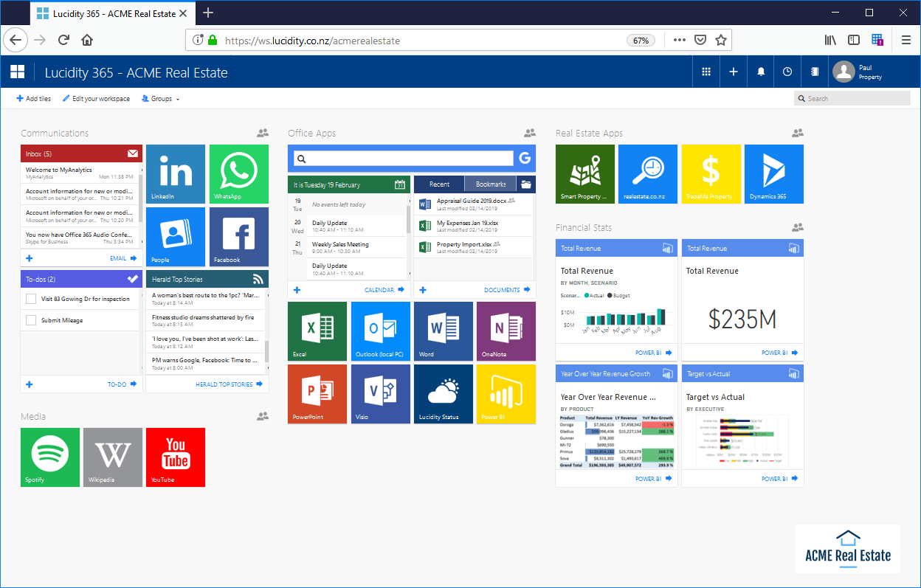Reload the page in Firefox
This screenshot has width=921, height=588.
coord(63,41)
